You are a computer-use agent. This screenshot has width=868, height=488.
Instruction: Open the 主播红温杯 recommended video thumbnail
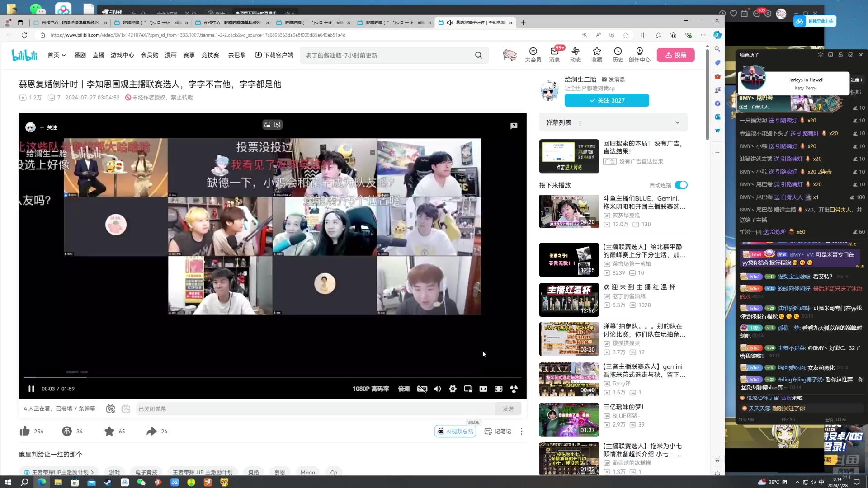pos(569,299)
